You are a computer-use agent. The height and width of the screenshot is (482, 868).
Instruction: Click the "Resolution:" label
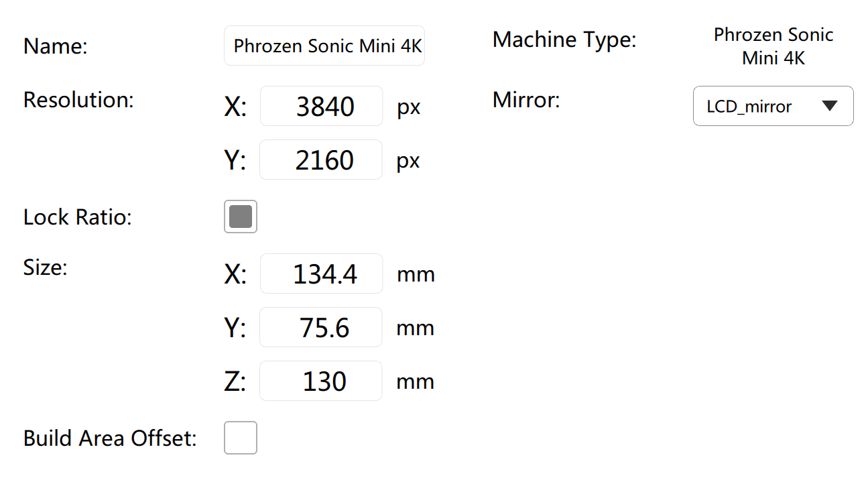point(78,100)
